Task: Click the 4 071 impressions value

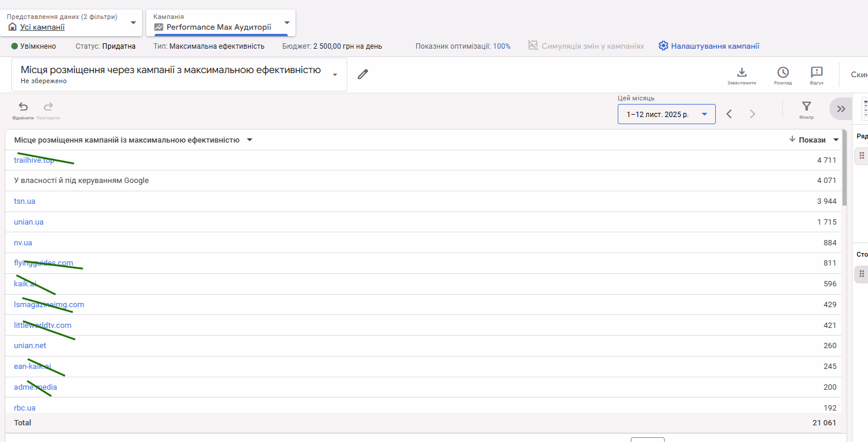Action: tap(826, 181)
